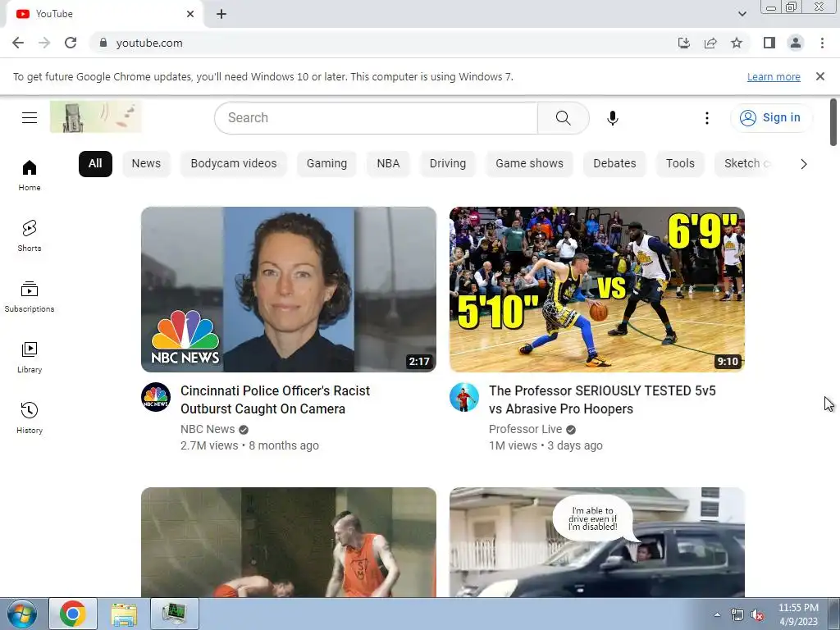The image size is (840, 630).
Task: Open NBC News video thumbnail
Action: pos(289,290)
